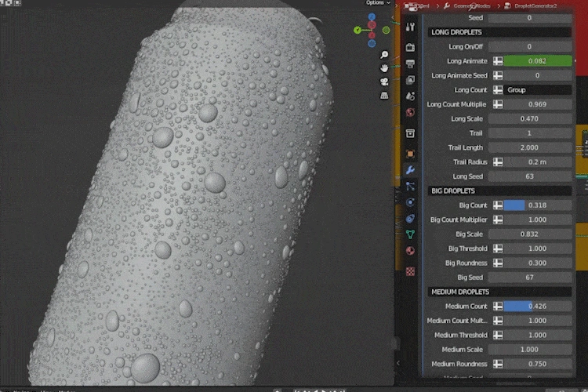Click GeometryNodes in the breadcrumb

tap(472, 6)
